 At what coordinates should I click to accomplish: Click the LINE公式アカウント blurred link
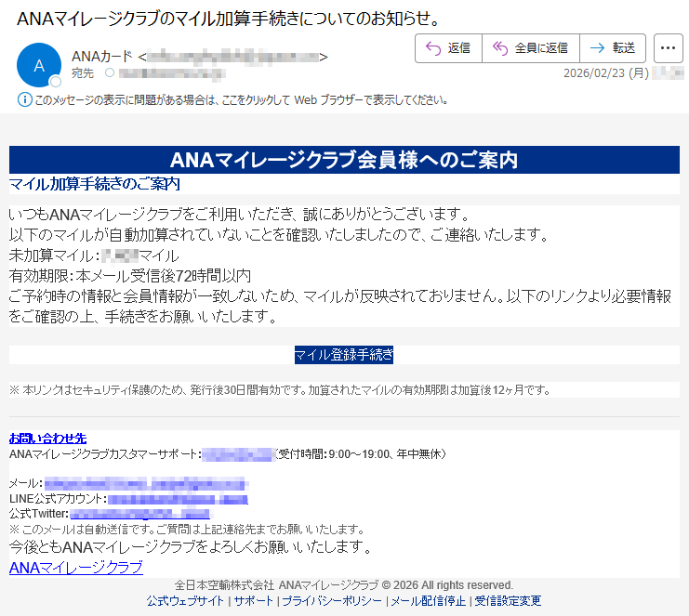[178, 499]
